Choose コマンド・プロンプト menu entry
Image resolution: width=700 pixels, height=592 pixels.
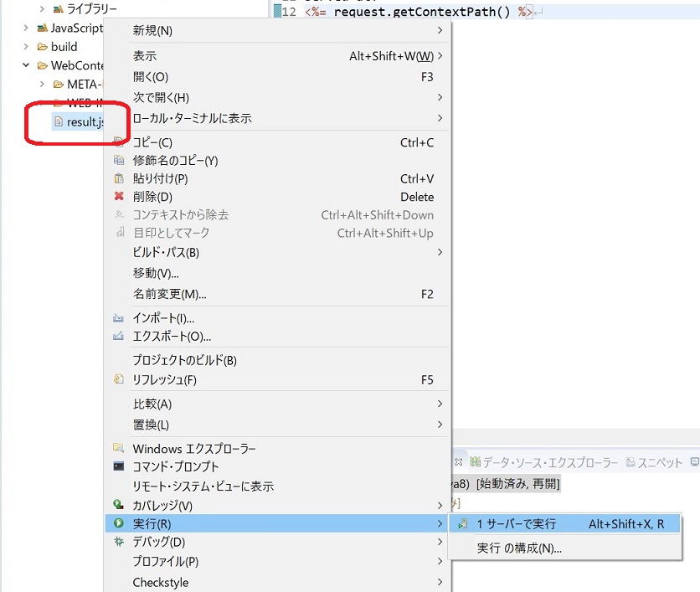coord(278,466)
